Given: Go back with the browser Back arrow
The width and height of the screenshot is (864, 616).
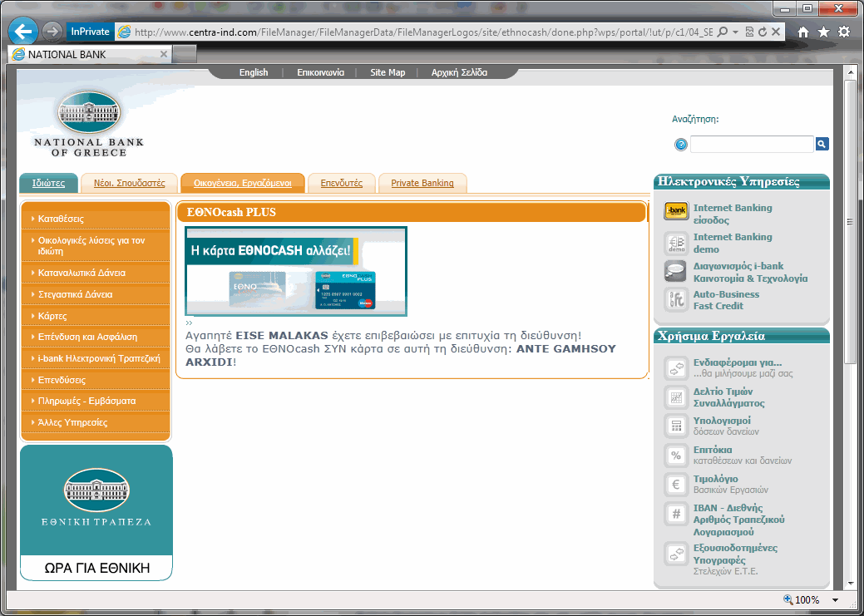Looking at the screenshot, I should (x=23, y=32).
